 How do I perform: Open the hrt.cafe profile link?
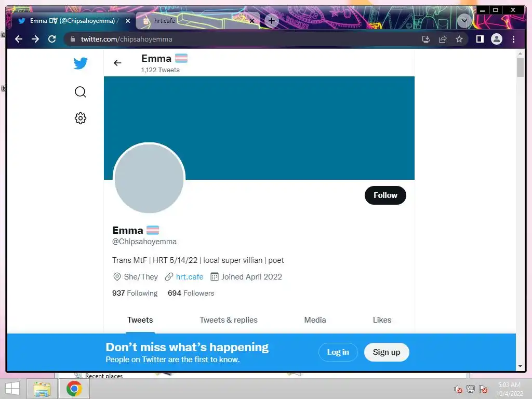click(x=190, y=277)
